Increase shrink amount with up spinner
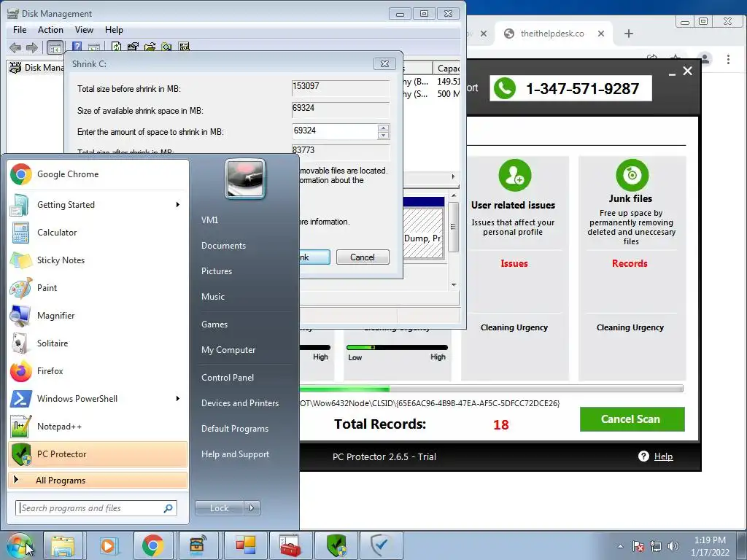Viewport: 747px width, 560px height. coord(383,128)
